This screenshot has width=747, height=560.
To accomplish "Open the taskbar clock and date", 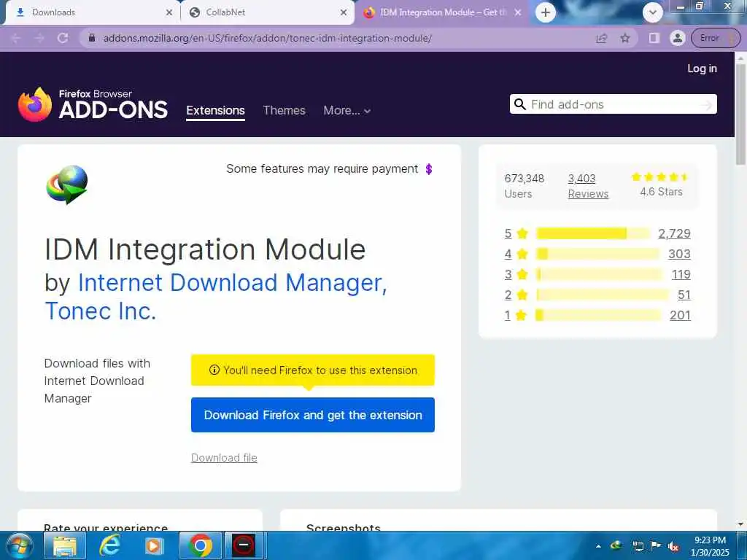I will [x=710, y=546].
